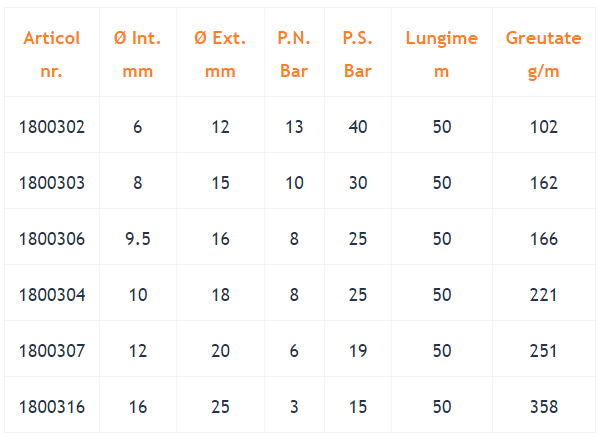Click article number 1800304

pos(52,295)
